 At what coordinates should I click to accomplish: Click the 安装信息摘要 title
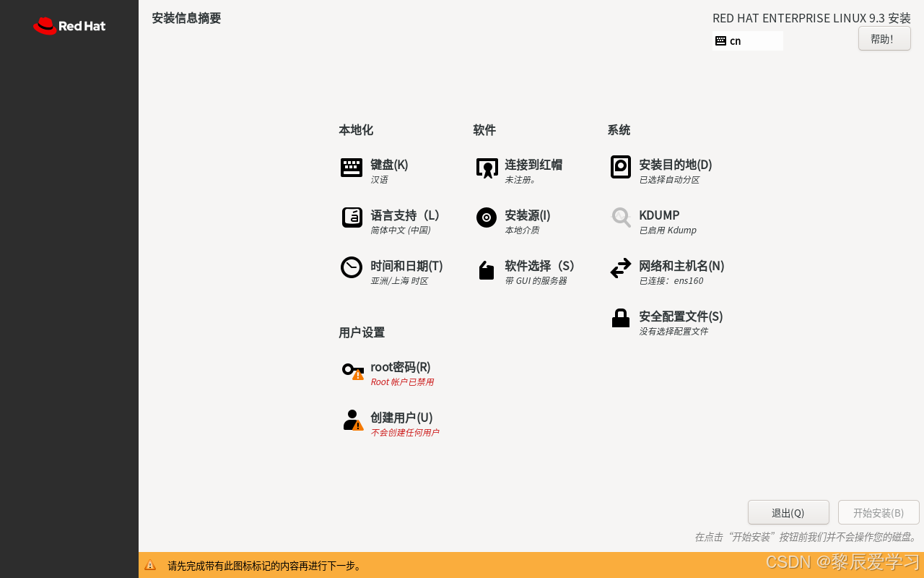pos(186,18)
